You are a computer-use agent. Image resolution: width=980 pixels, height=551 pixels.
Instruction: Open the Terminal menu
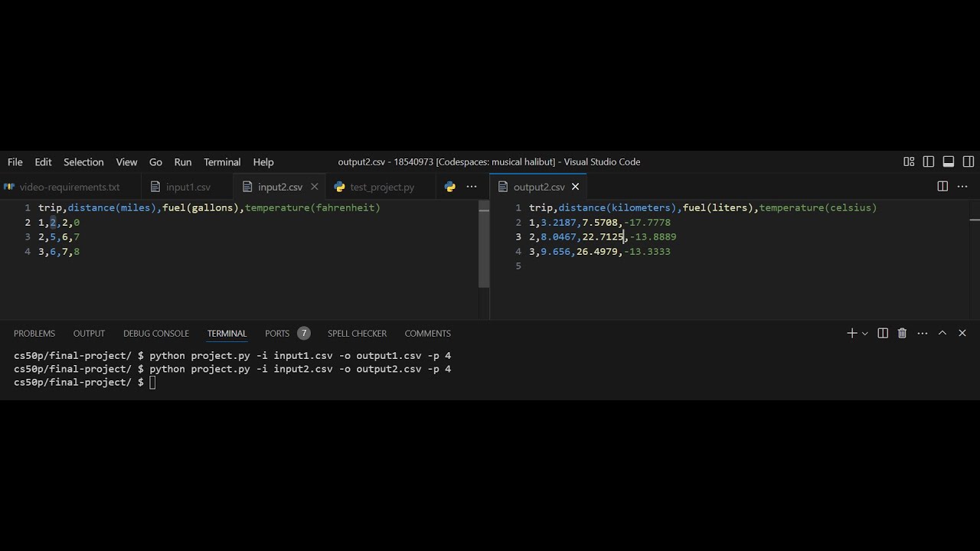click(x=222, y=161)
